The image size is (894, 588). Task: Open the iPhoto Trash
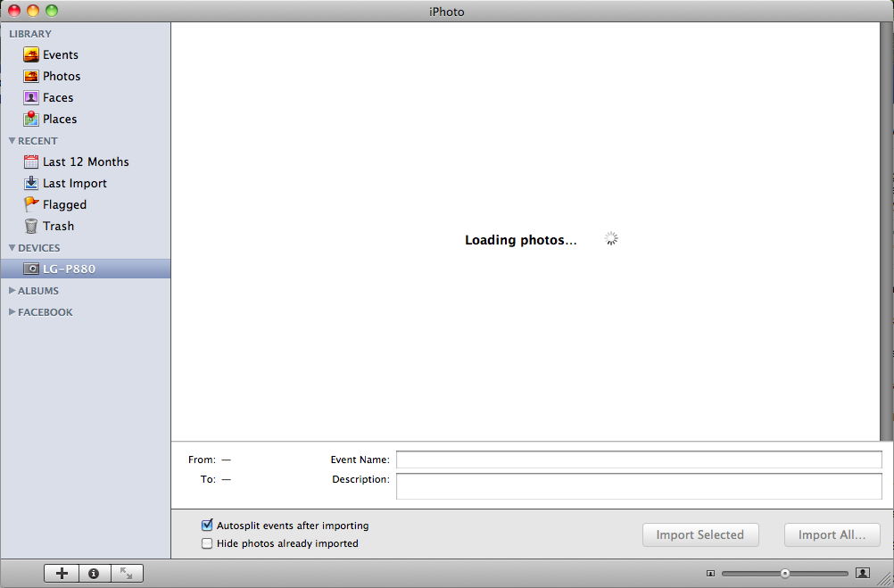pyautogui.click(x=58, y=227)
